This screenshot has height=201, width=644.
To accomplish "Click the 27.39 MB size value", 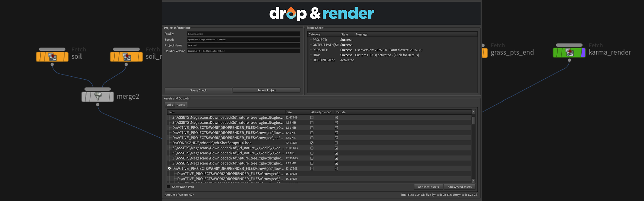I will pyautogui.click(x=291, y=158).
